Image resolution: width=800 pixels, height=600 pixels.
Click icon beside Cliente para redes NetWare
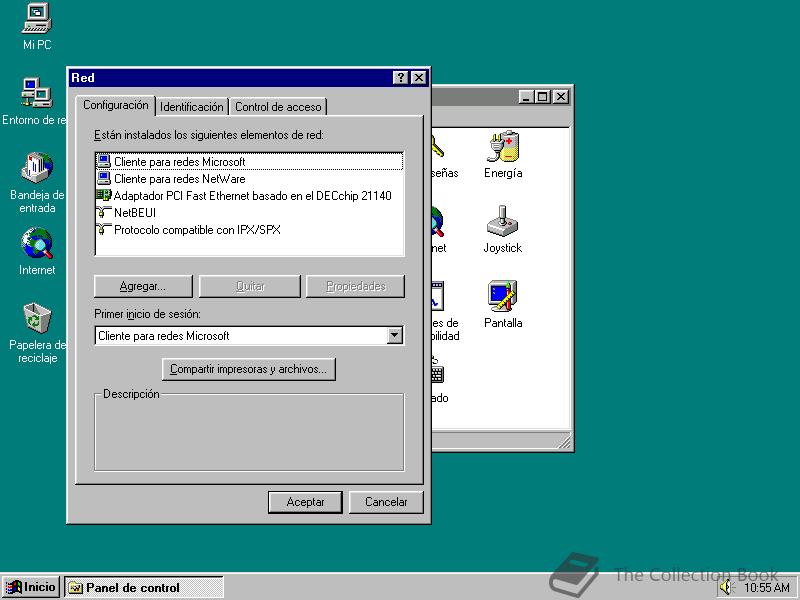pyautogui.click(x=104, y=179)
